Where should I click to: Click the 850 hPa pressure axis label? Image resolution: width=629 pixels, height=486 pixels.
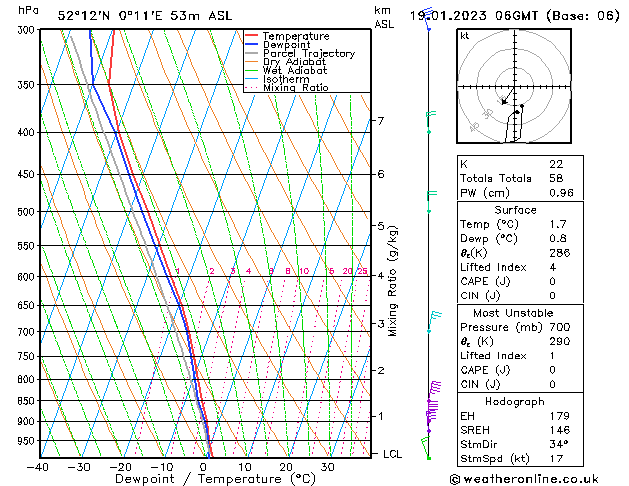pyautogui.click(x=28, y=401)
